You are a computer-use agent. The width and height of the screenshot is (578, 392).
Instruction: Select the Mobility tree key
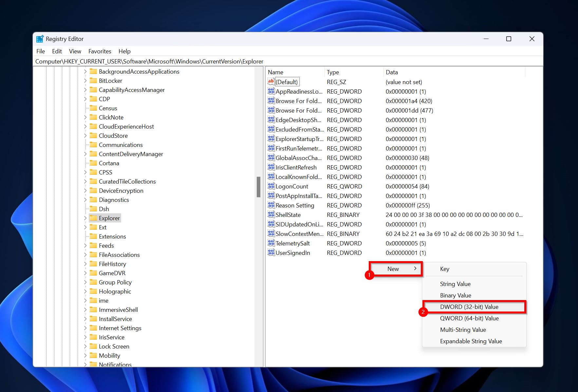109,355
